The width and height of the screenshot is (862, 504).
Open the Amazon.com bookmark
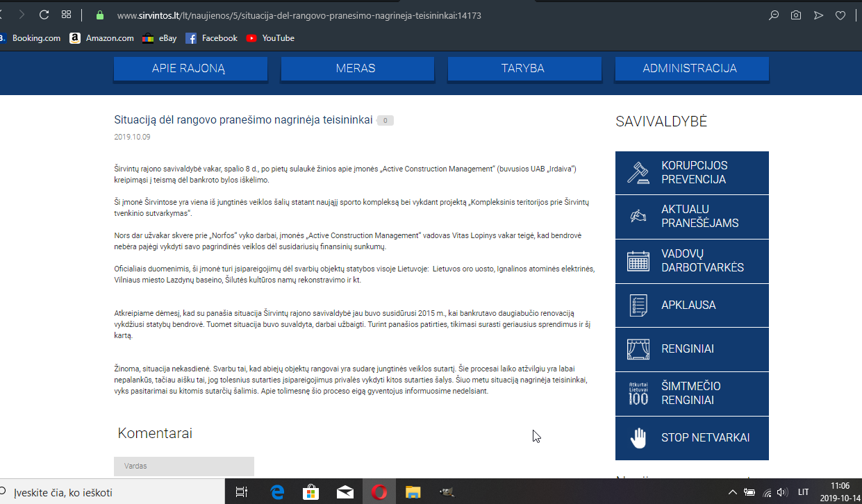[102, 38]
